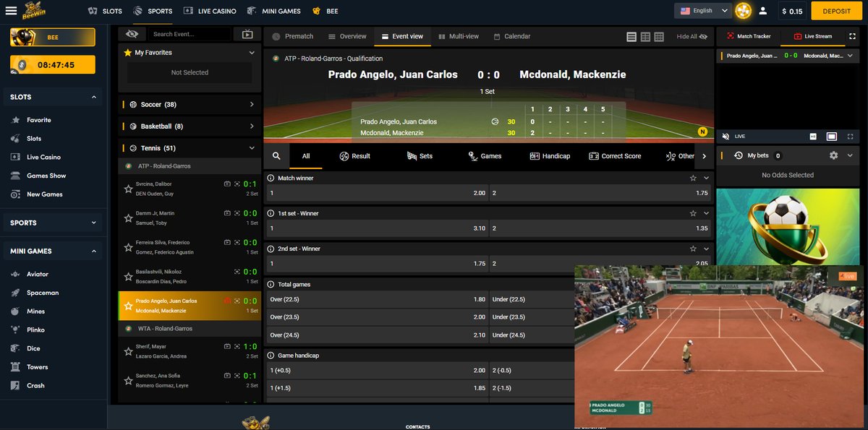Open the WTA - Roland-Garros league row
Viewport: 868px width, 430px height.
point(189,328)
